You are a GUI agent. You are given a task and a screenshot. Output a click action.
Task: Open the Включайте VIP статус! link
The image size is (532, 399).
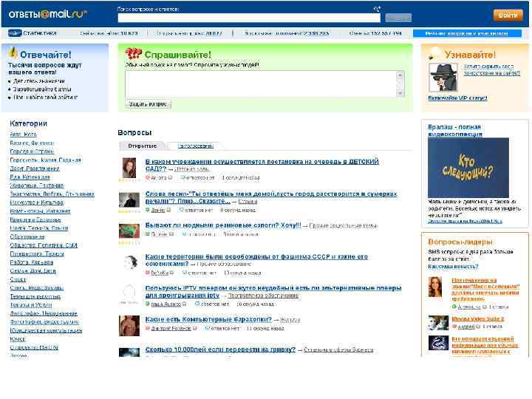tap(457, 98)
